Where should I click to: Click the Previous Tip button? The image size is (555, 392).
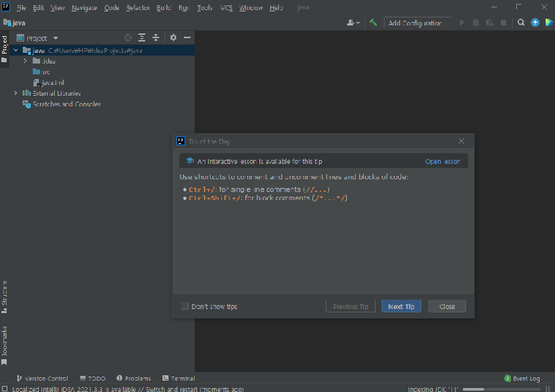coord(350,306)
